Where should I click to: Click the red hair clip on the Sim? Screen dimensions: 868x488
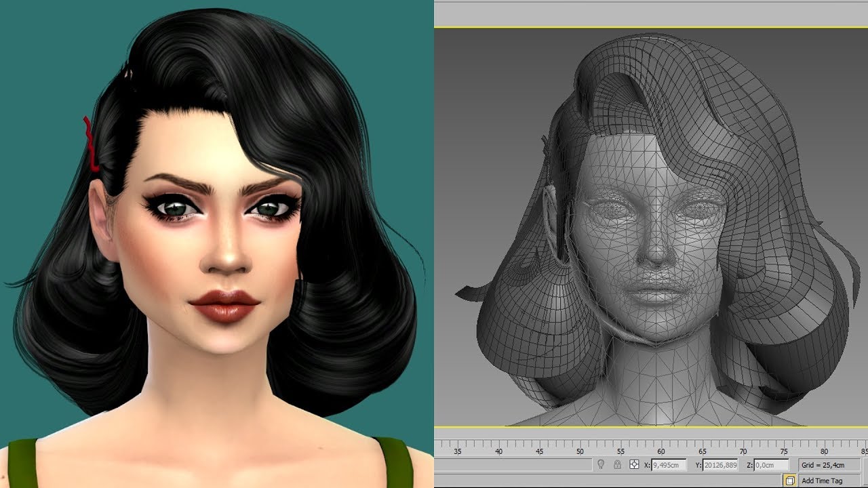point(90,144)
